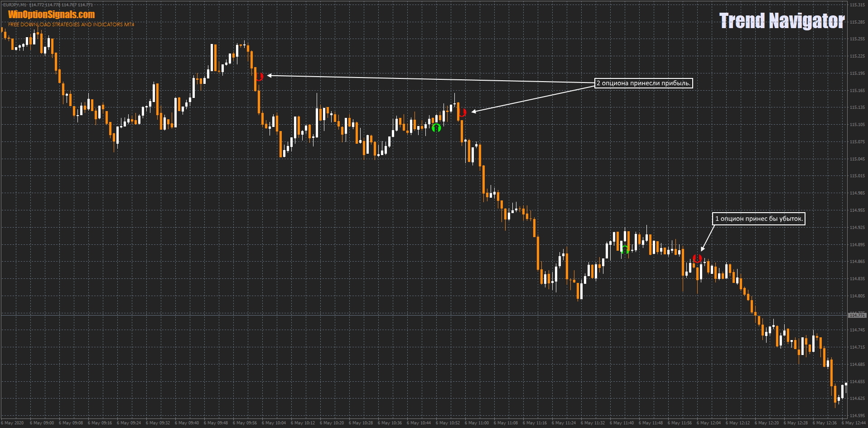868x428 pixels.
Task: Click the '6 May 09:00' time axis label
Action: (42, 423)
